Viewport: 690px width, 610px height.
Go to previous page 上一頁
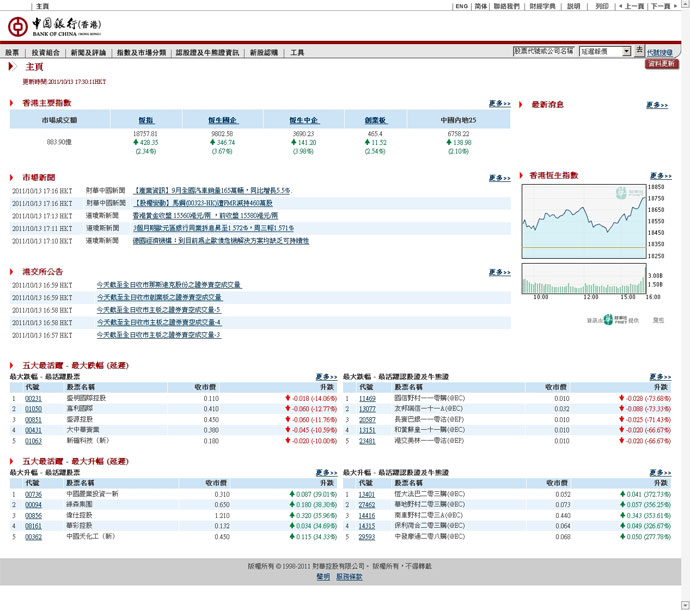(x=631, y=6)
